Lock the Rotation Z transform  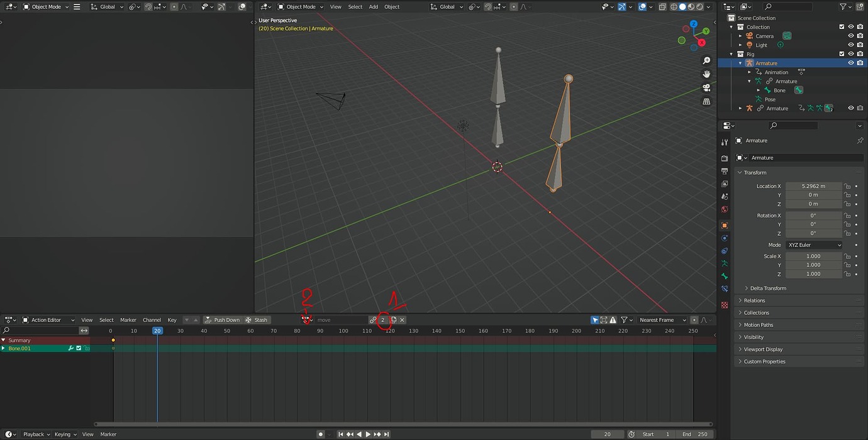tap(847, 233)
